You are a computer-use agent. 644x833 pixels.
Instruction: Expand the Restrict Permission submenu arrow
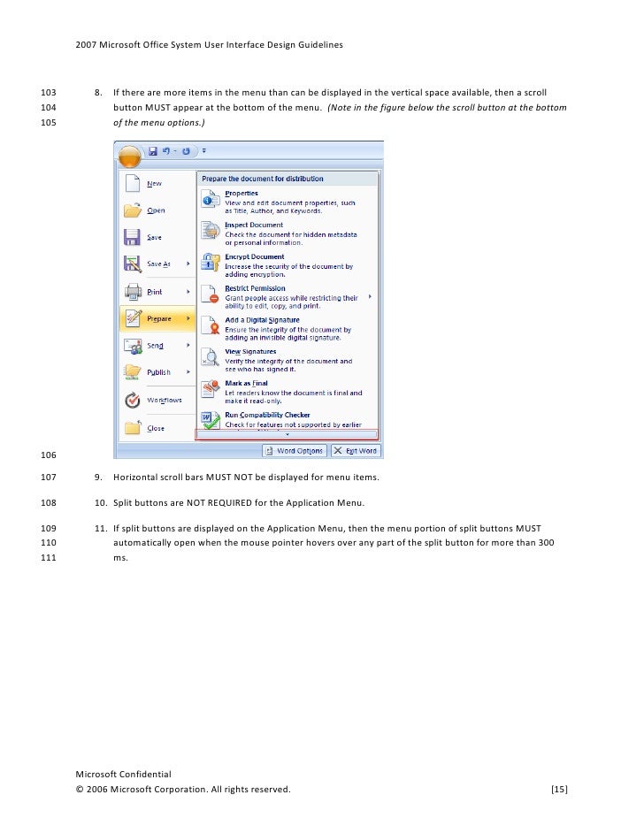[370, 296]
